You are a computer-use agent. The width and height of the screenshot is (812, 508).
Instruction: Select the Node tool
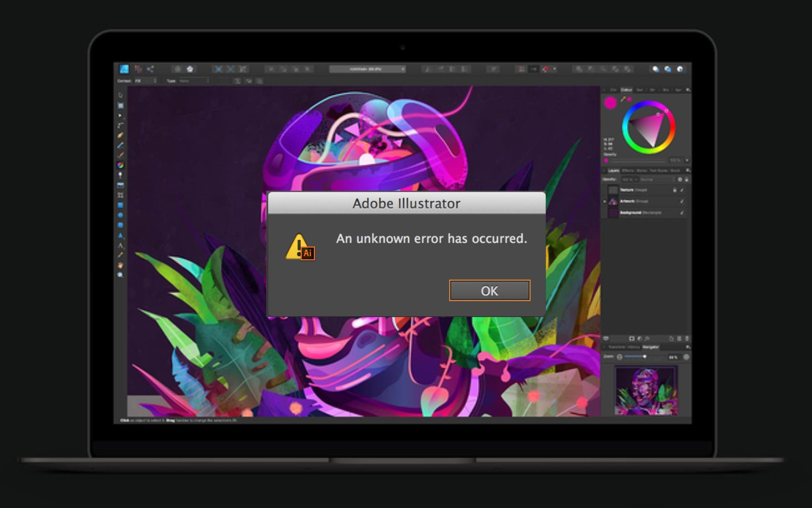point(121,115)
